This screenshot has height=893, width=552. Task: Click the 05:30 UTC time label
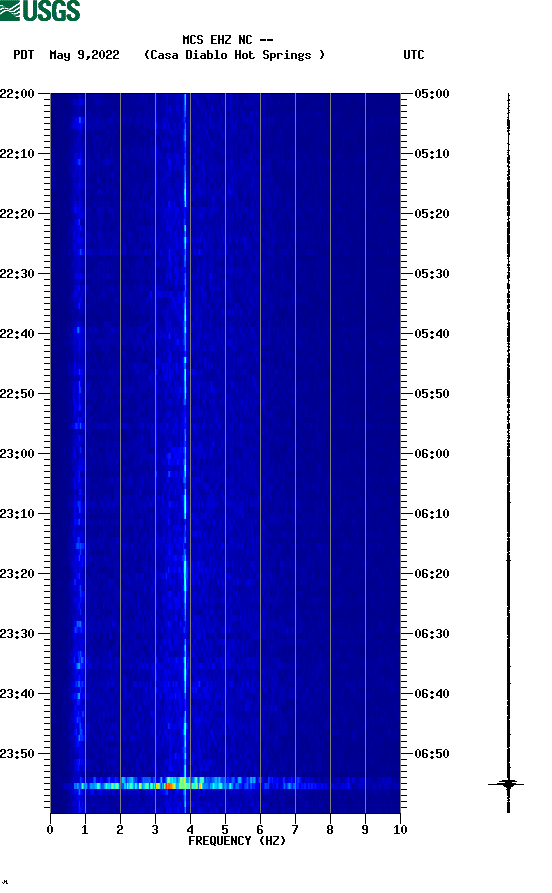pos(432,274)
